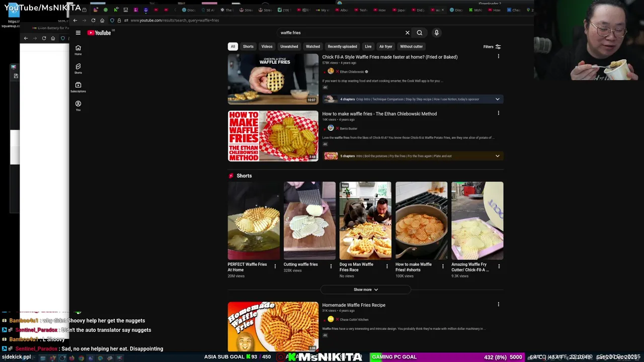The height and width of the screenshot is (362, 644).
Task: Click the browser home button
Action: click(102, 20)
